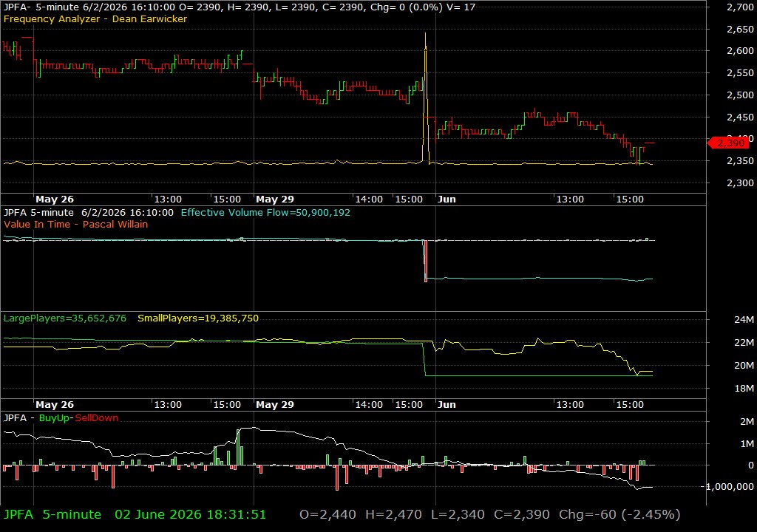Image resolution: width=757 pixels, height=532 pixels.
Task: Click the 'Chg=-60 (-2.45%)' status readout
Action: pos(619,514)
